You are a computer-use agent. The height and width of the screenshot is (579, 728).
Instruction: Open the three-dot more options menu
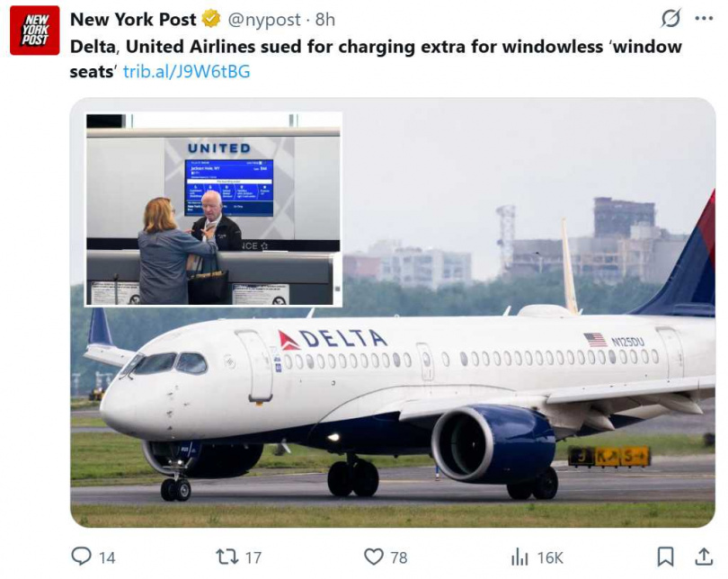pos(704,19)
